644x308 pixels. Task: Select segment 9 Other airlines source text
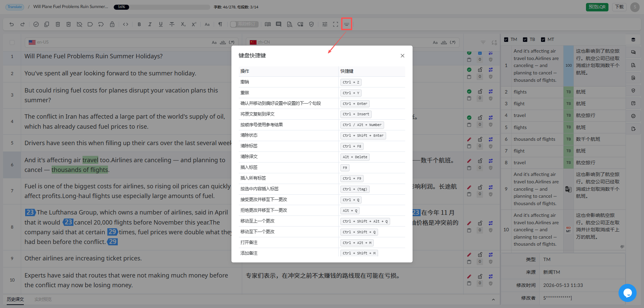pos(83,258)
